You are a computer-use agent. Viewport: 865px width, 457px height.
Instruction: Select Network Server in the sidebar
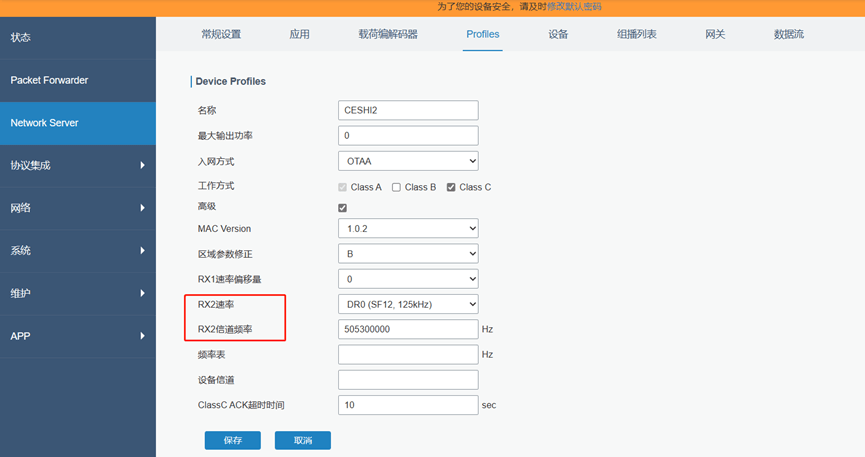coord(78,123)
